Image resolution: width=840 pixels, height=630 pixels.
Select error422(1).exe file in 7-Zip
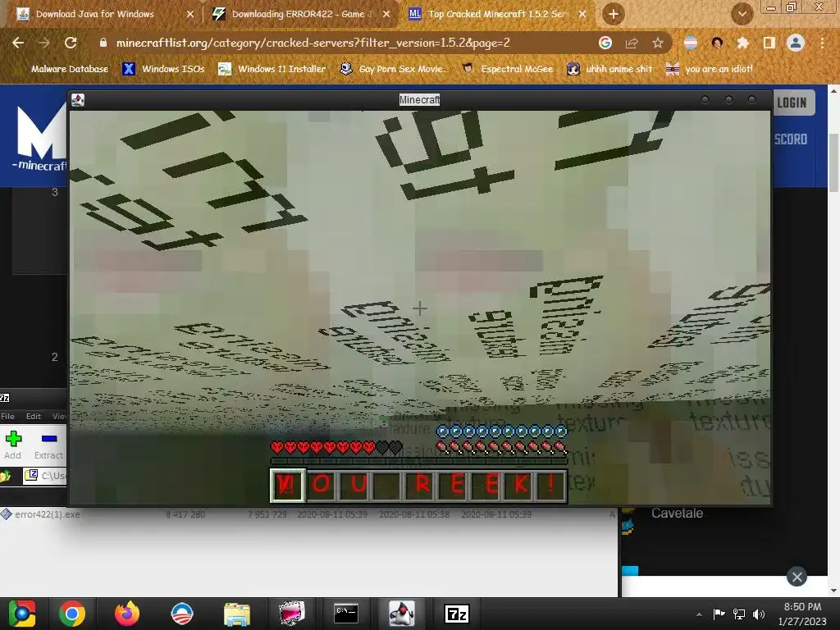(x=42, y=514)
